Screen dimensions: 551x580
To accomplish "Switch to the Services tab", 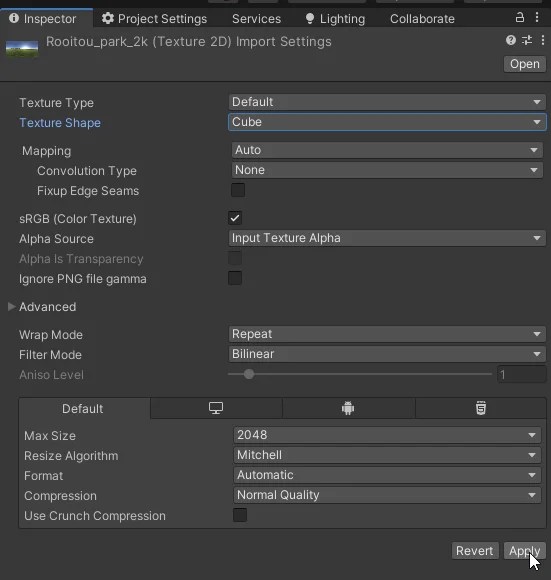I will click(x=256, y=18).
